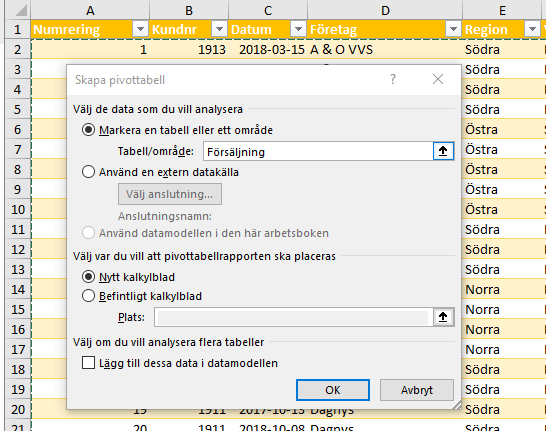
Task: Click 'Norra' region cell in row 14
Action: (x=502, y=290)
